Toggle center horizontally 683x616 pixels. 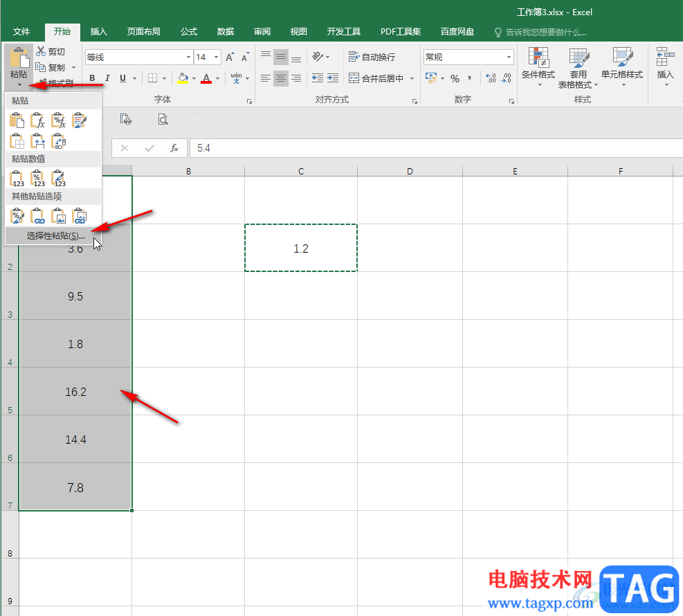(281, 78)
